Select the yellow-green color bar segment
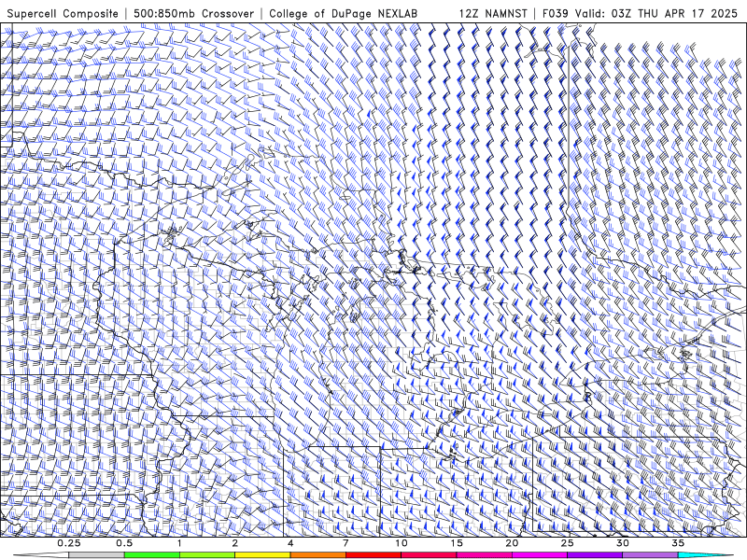Image resolution: width=747 pixels, height=560 pixels. click(207, 555)
